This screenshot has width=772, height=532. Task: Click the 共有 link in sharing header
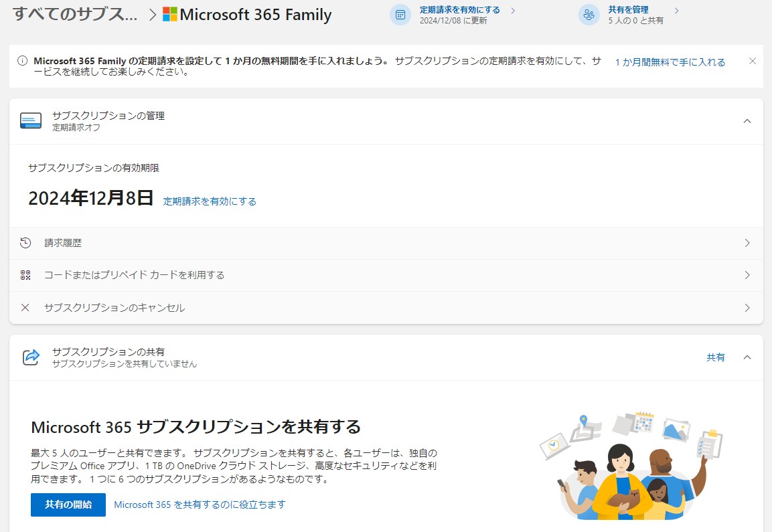(x=715, y=357)
